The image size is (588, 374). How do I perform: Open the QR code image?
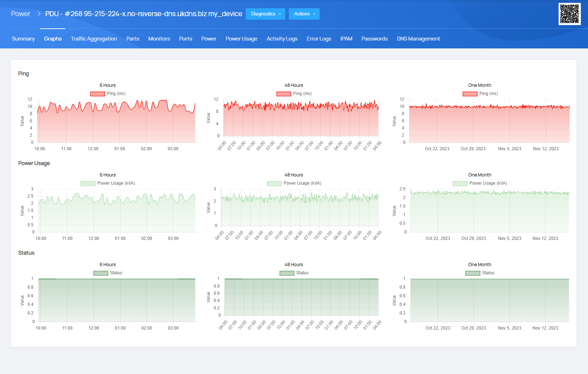pyautogui.click(x=569, y=14)
